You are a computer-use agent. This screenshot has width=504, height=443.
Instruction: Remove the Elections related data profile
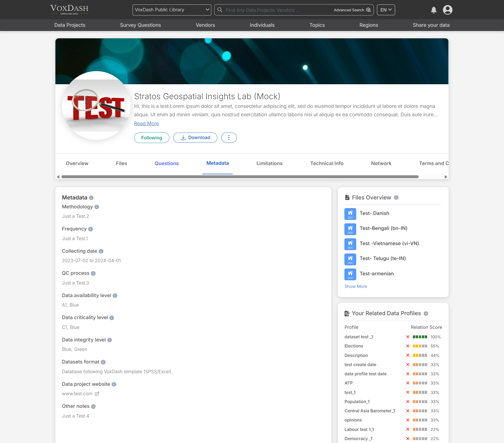coord(408,346)
